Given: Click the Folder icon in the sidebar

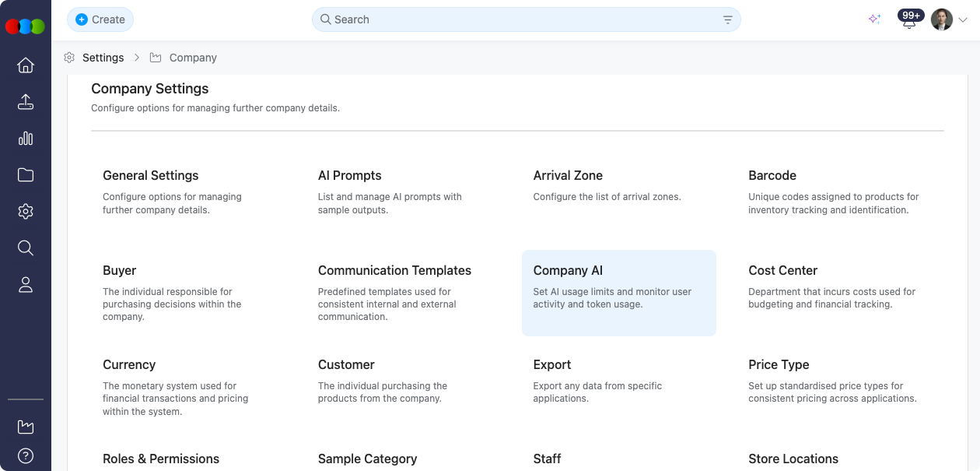Looking at the screenshot, I should tap(26, 175).
